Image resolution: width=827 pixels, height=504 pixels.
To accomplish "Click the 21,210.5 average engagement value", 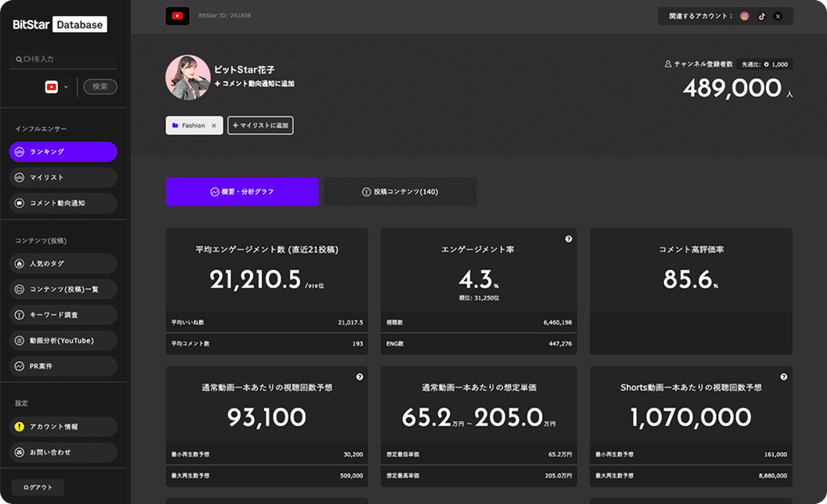I will pyautogui.click(x=256, y=280).
